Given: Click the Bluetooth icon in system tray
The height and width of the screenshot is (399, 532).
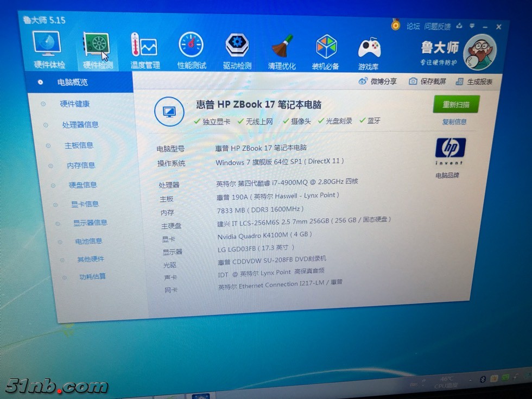Looking at the screenshot, I should point(482,379).
